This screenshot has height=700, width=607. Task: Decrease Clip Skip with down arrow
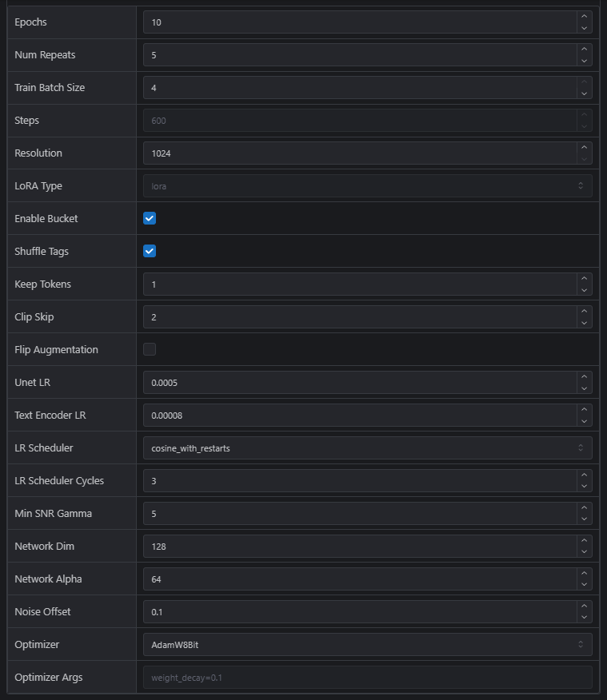[x=584, y=323]
